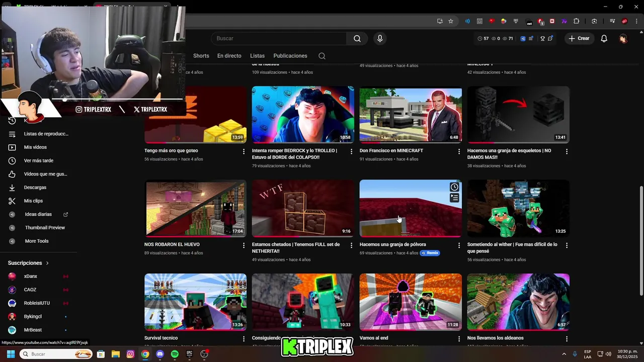The width and height of the screenshot is (644, 362).
Task: Bookmark page with the star icon
Action: 451,21
